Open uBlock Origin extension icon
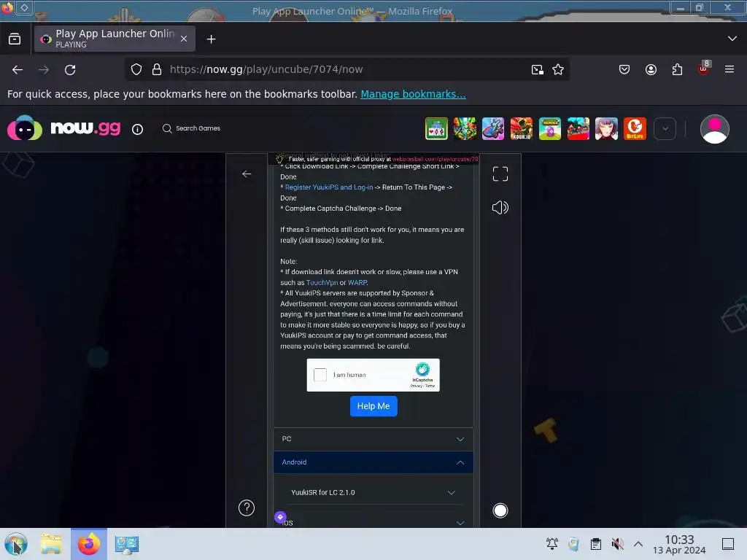This screenshot has height=560, width=747. point(704,69)
